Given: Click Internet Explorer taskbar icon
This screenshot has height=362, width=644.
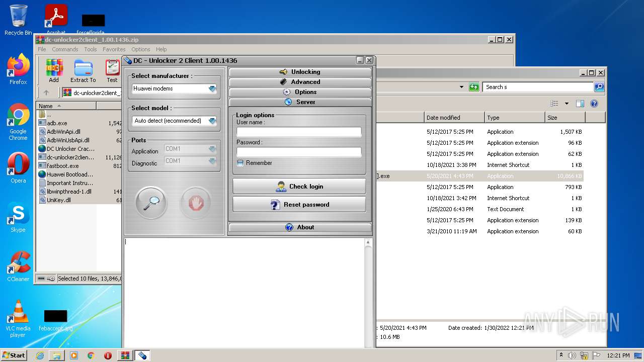Looking at the screenshot, I should (40, 355).
